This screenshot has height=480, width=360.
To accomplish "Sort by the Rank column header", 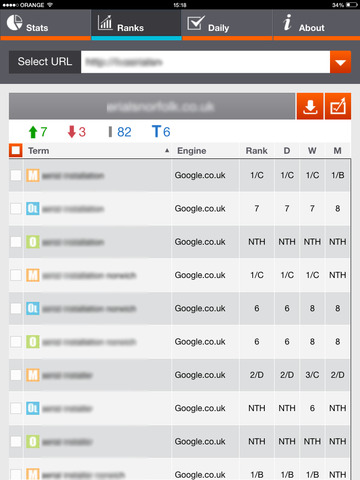I will (257, 151).
